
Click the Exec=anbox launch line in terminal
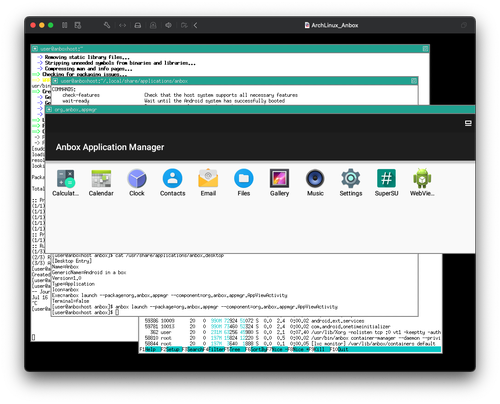pos(170,295)
